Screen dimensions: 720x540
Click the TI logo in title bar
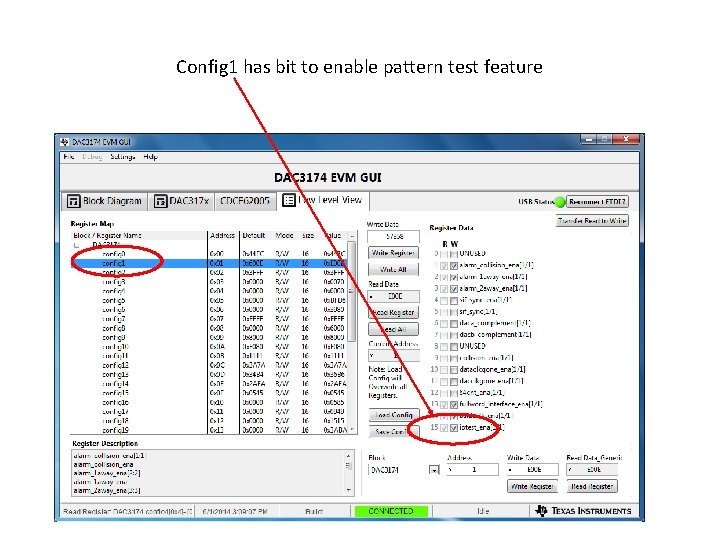(x=64, y=142)
